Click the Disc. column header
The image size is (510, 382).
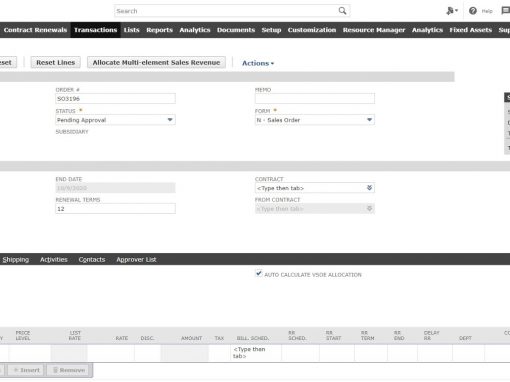coord(147,338)
